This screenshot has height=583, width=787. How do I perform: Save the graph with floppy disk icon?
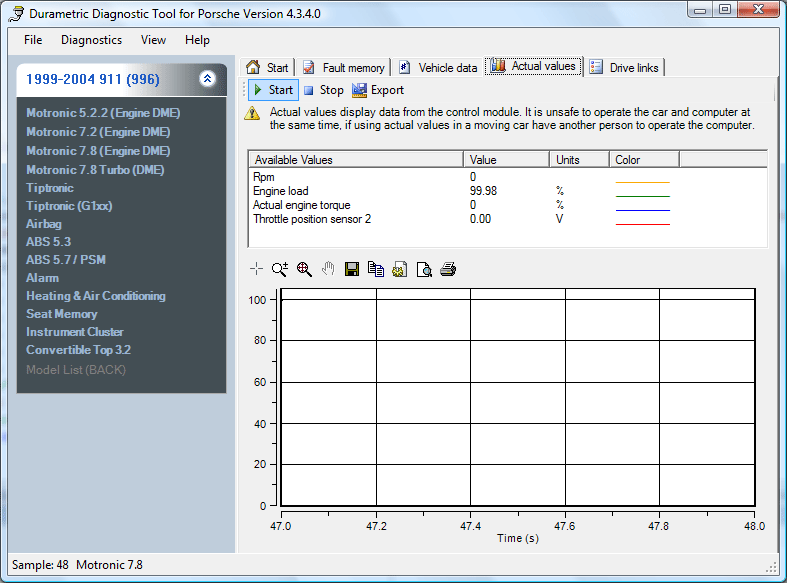(x=352, y=269)
